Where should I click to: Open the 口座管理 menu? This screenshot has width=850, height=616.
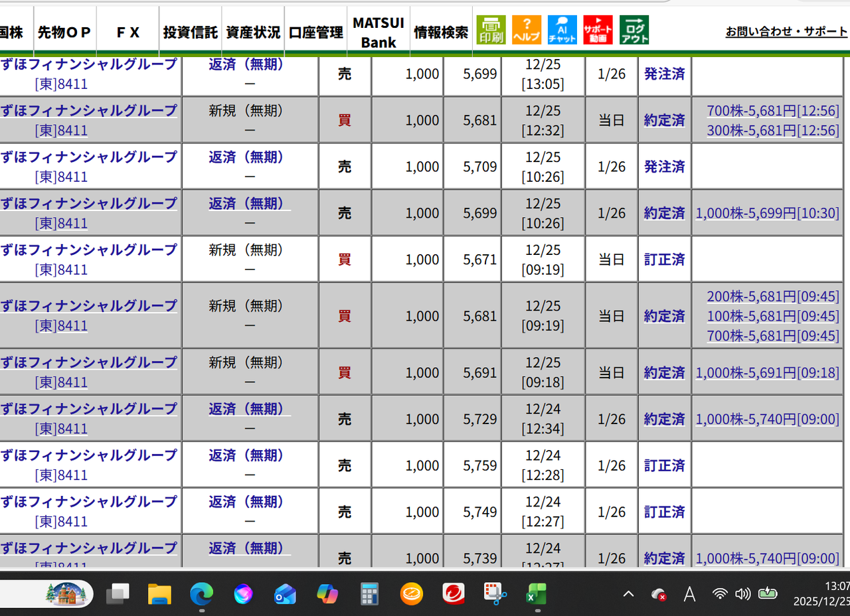tap(315, 29)
